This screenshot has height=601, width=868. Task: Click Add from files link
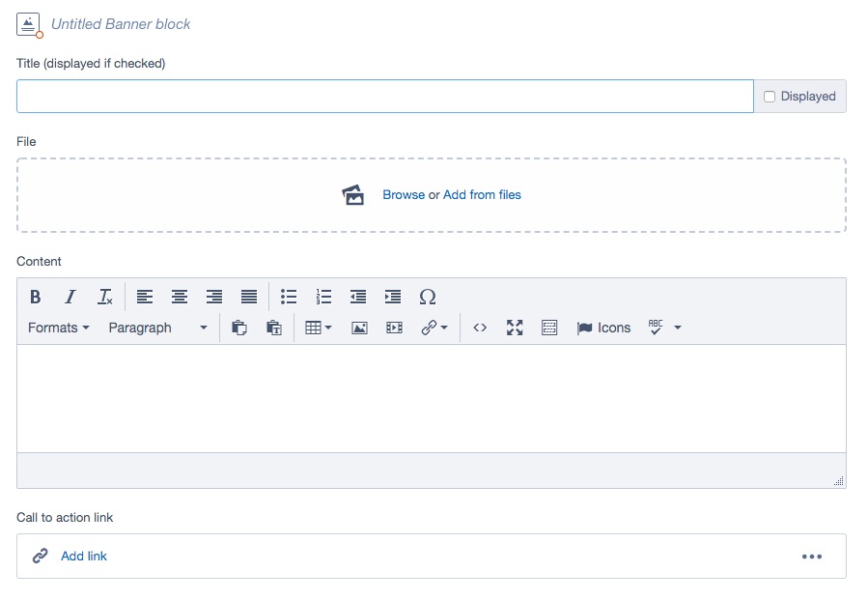[482, 195]
